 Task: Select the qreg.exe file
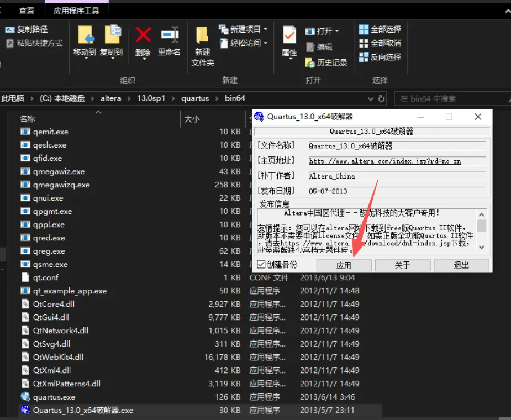[49, 251]
